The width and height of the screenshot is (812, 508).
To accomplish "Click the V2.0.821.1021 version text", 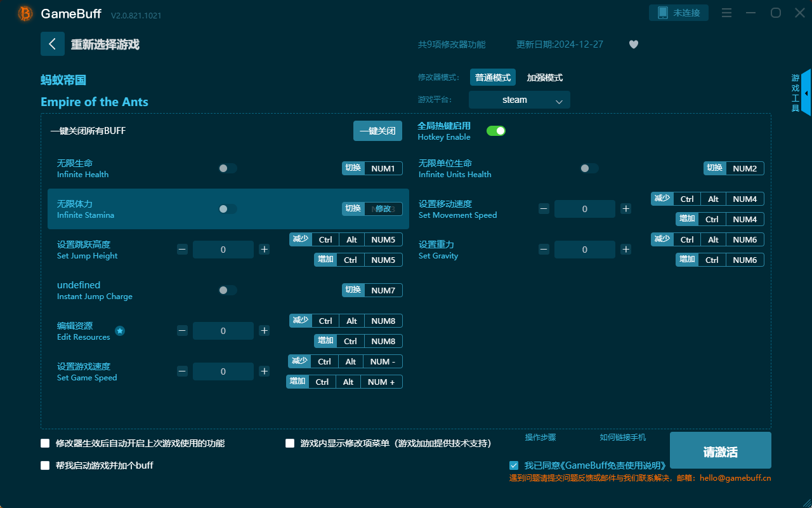I will coord(136,15).
